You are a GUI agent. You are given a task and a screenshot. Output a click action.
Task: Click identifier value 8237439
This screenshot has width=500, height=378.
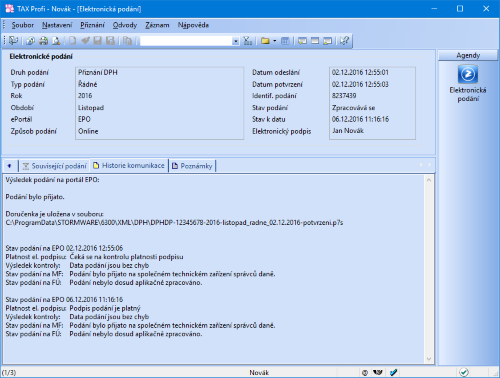click(344, 96)
